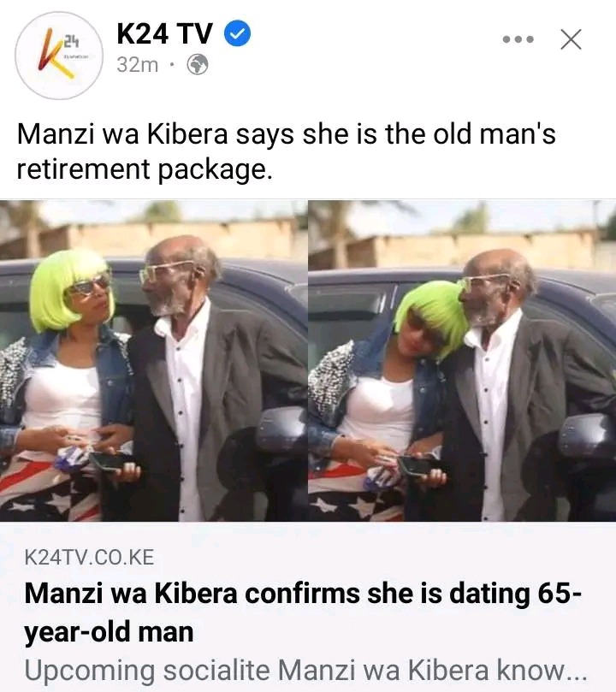Open the three-dot post options menu
Image resolution: width=616 pixels, height=692 pixels.
[x=518, y=39]
